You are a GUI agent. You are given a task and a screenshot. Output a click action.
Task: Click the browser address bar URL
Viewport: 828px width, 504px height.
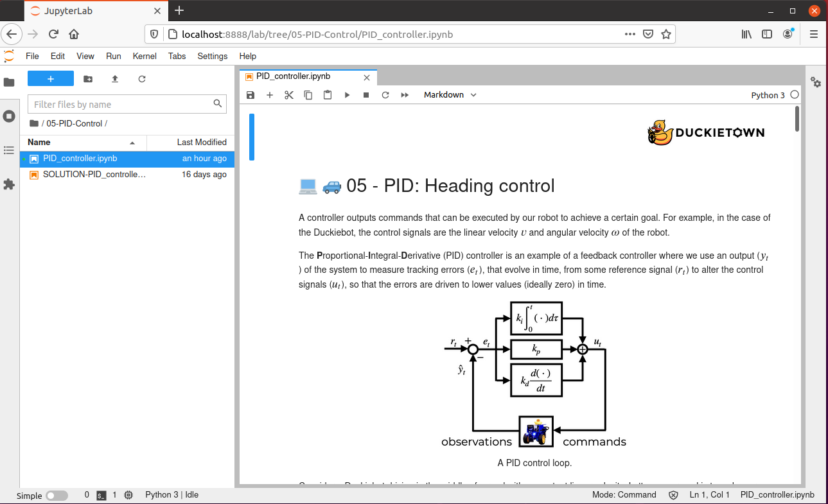click(x=318, y=34)
